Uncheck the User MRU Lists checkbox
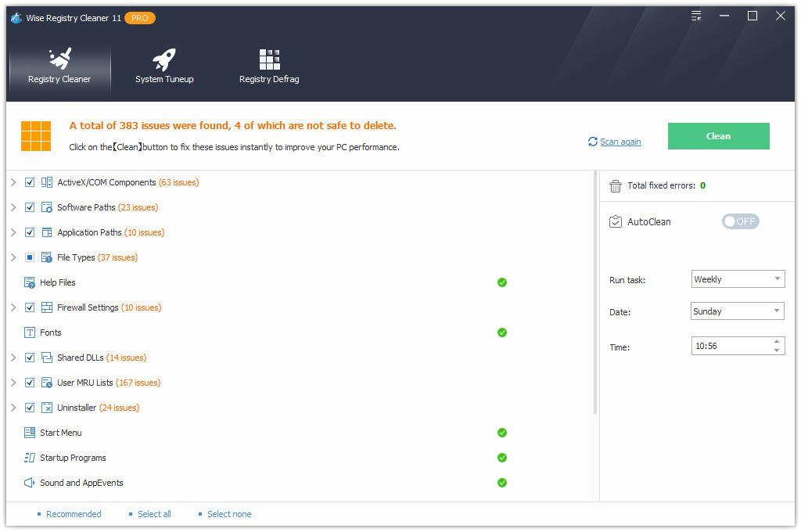The image size is (801, 532). click(30, 383)
